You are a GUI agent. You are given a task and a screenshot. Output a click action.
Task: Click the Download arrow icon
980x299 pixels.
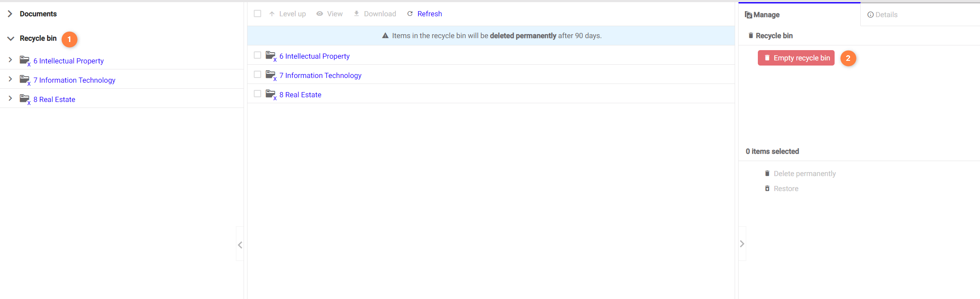coord(356,14)
